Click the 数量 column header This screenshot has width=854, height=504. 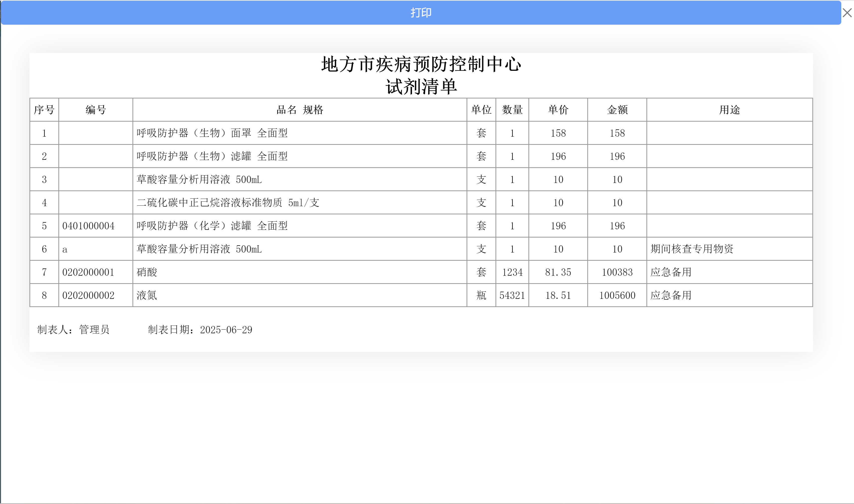[512, 110]
